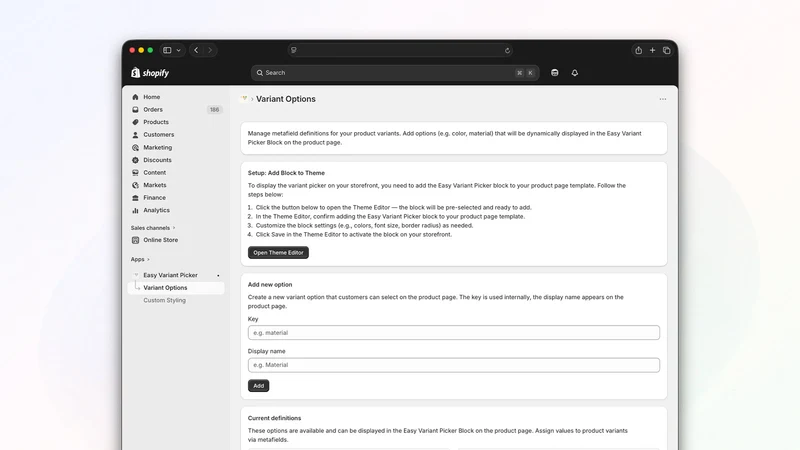Screen dimensions: 800x450
Task: Click the Analytics bar chart icon
Action: 135,210
